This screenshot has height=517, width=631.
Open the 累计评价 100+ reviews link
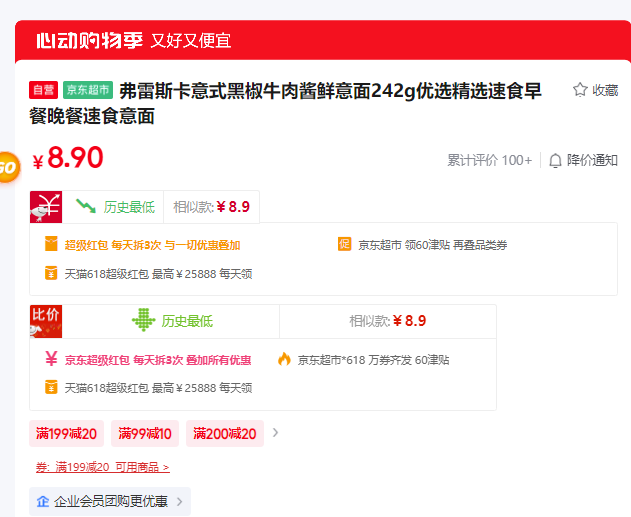489,160
